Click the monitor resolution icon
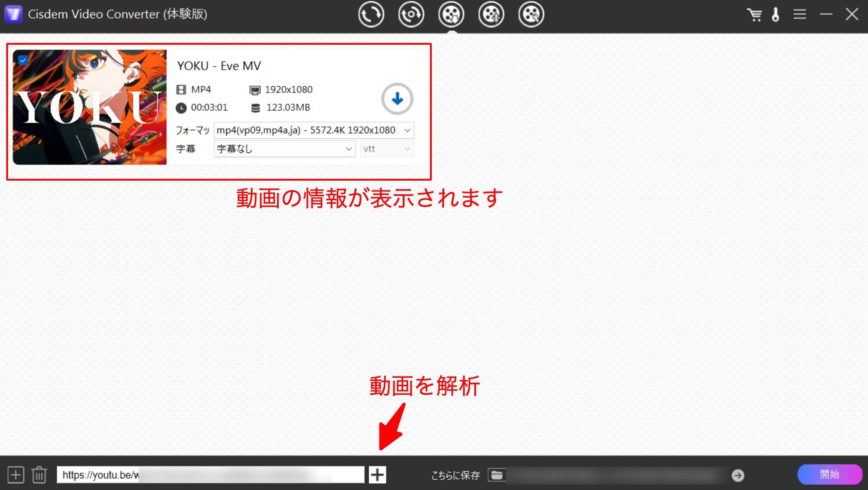 [255, 90]
